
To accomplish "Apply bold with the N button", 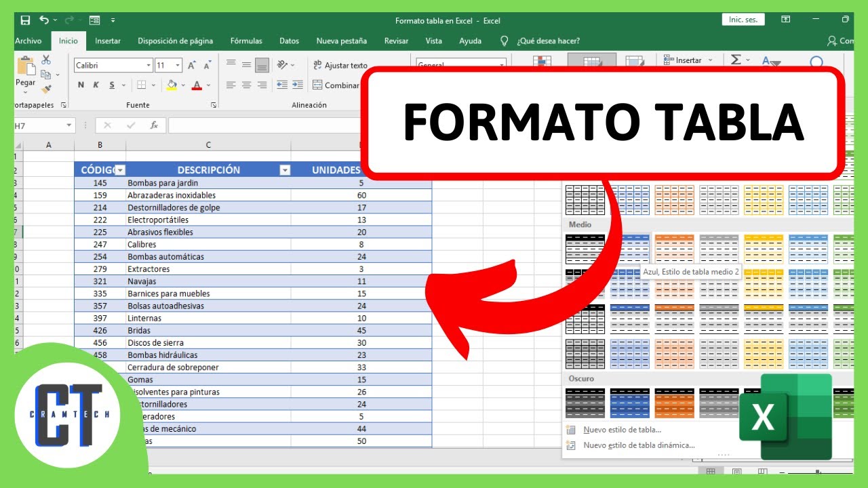I will (81, 85).
